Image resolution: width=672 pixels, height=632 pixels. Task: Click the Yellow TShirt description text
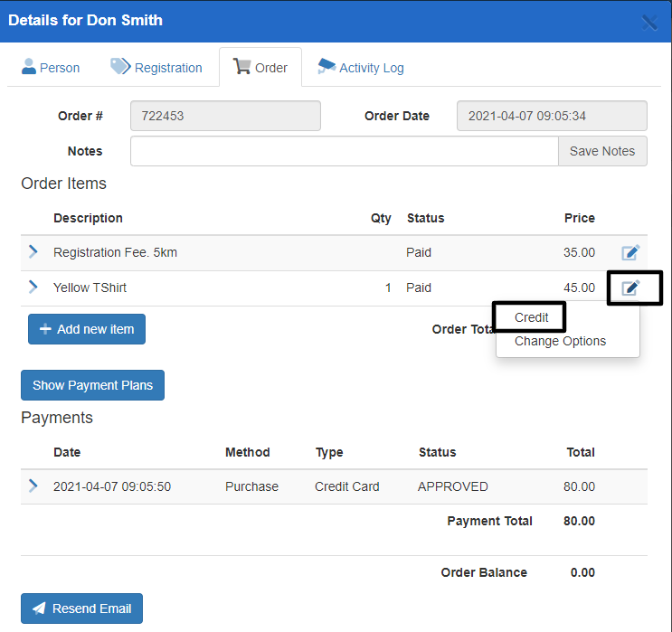[x=91, y=288]
